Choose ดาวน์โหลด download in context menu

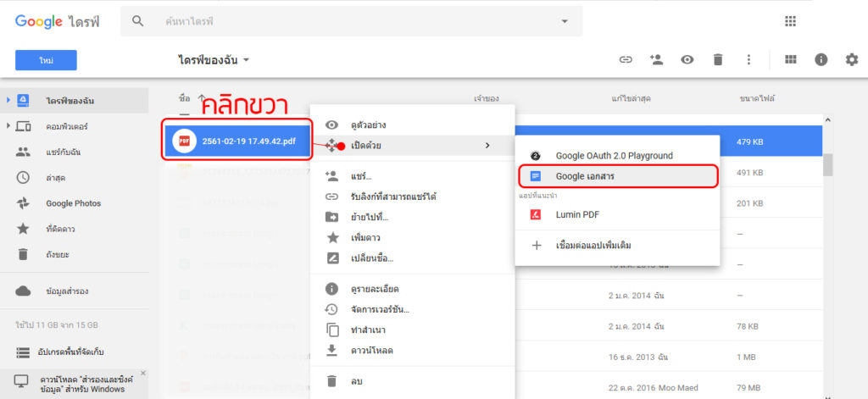coord(413,351)
